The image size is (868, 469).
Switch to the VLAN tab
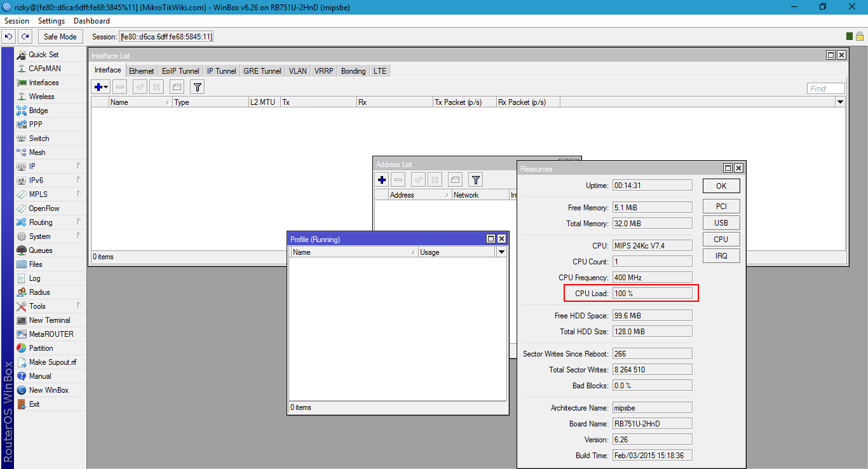(298, 71)
